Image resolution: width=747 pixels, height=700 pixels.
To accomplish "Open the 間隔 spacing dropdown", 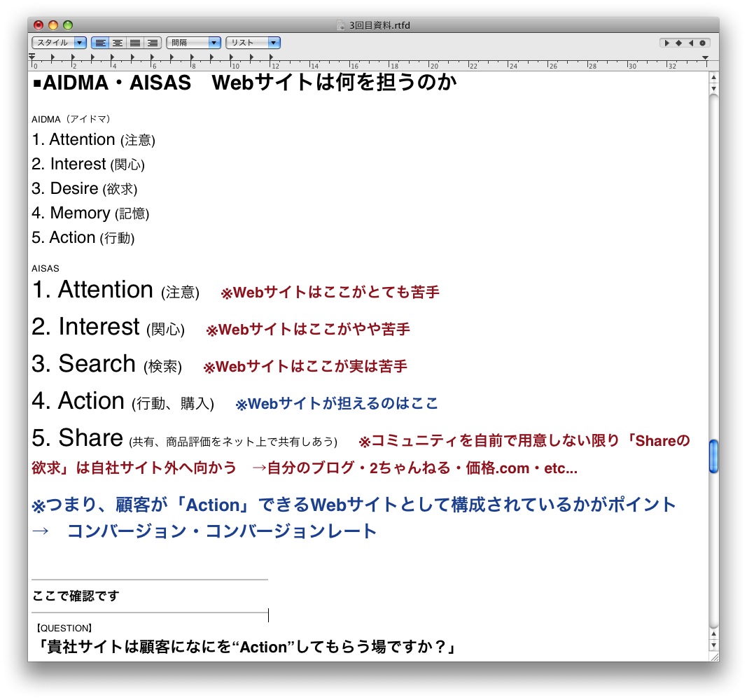I will [194, 43].
